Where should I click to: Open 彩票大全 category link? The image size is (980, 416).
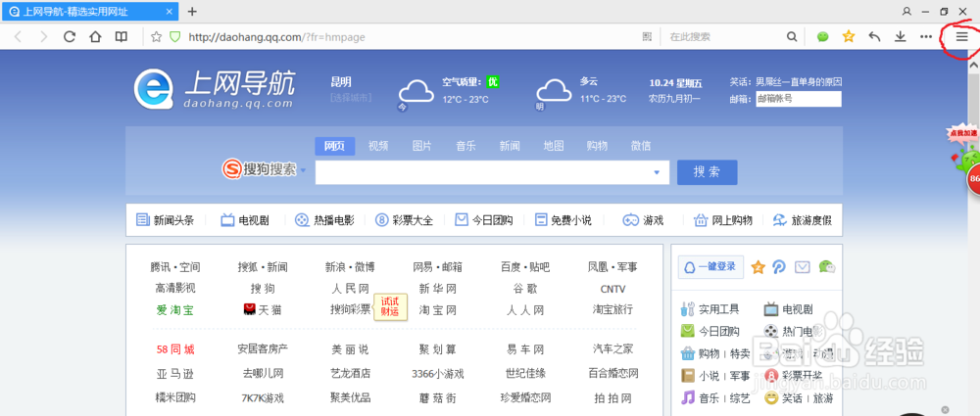click(404, 220)
